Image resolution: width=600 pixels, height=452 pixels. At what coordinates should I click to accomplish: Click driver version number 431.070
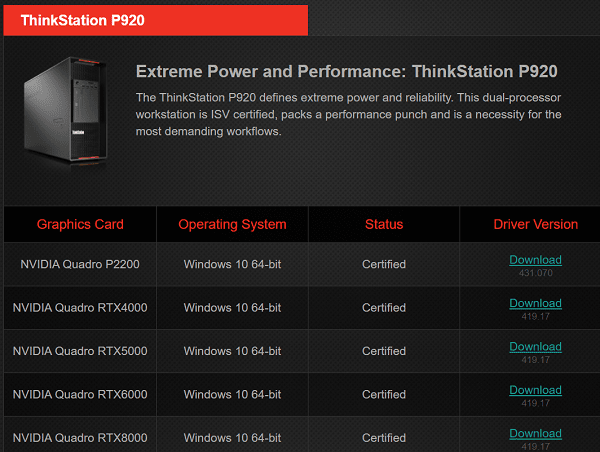535,273
